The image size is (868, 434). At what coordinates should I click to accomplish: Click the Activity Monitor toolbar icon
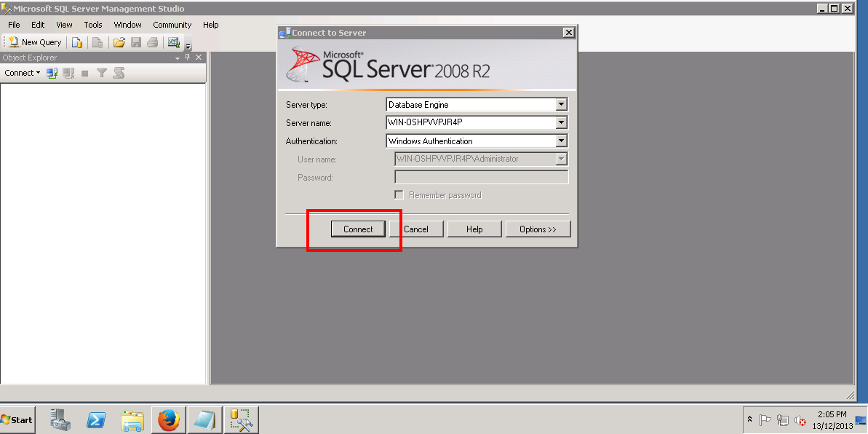click(174, 42)
